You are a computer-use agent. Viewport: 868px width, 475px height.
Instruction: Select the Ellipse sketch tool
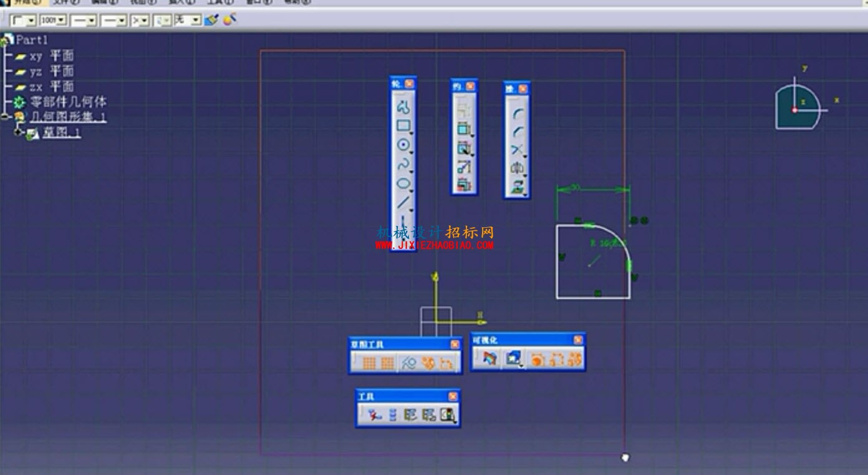[x=403, y=184]
